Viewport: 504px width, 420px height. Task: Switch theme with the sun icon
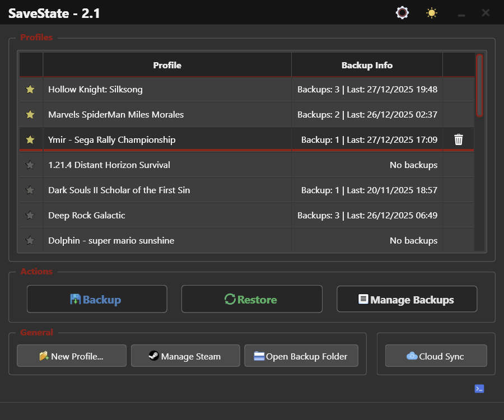(431, 13)
